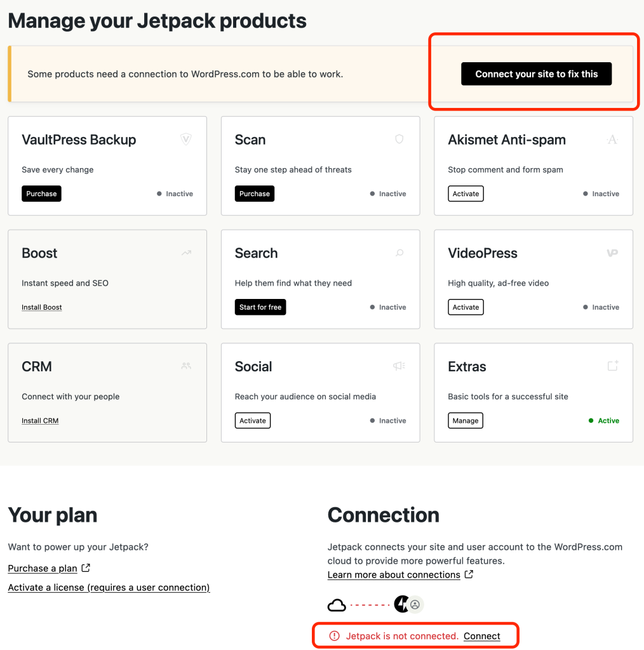Follow the Learn more about connections link
The width and height of the screenshot is (644, 650).
click(394, 574)
